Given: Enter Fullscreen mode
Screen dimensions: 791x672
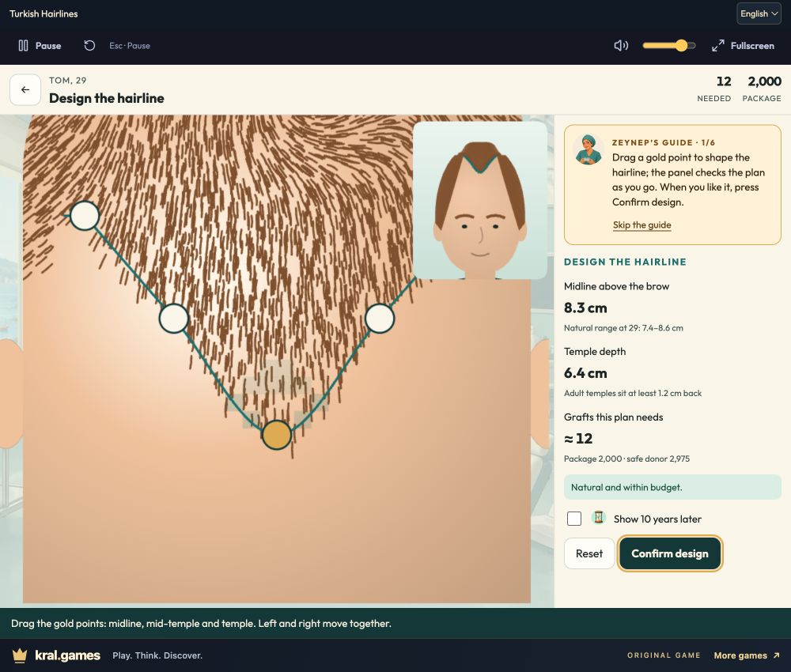Looking at the screenshot, I should coord(743,46).
